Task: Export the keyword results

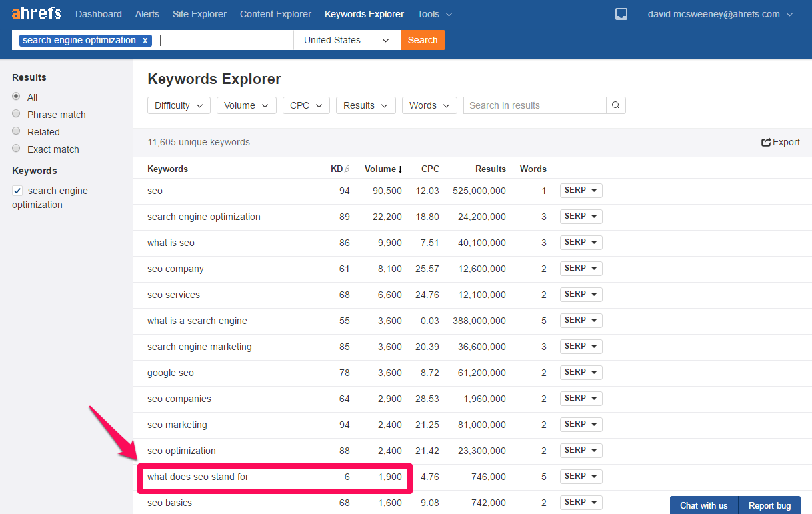Action: (x=781, y=142)
